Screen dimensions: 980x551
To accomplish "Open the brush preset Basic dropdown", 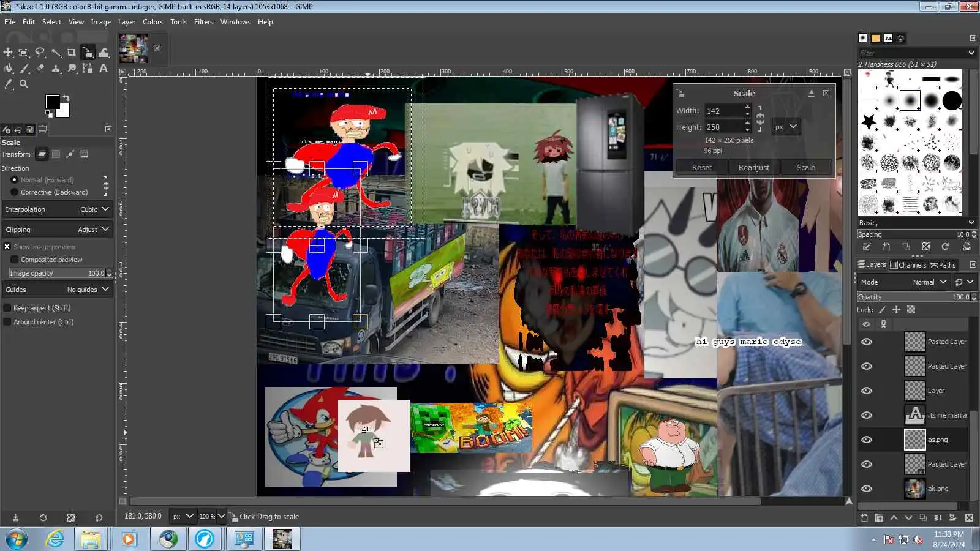I will pos(916,223).
